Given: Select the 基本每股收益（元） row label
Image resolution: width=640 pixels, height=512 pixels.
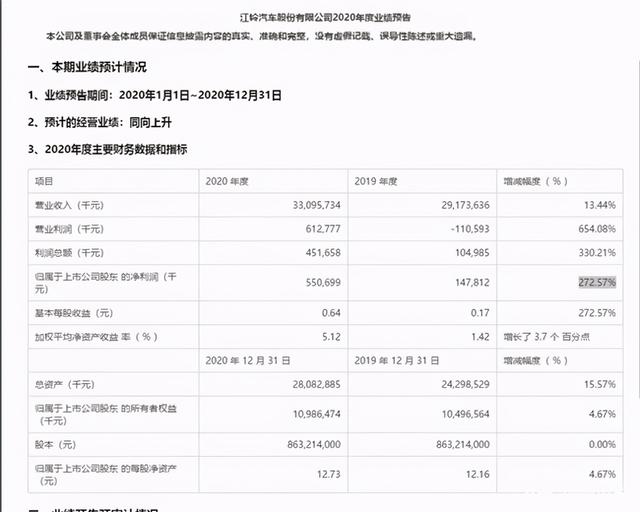Looking at the screenshot, I should (x=74, y=313).
